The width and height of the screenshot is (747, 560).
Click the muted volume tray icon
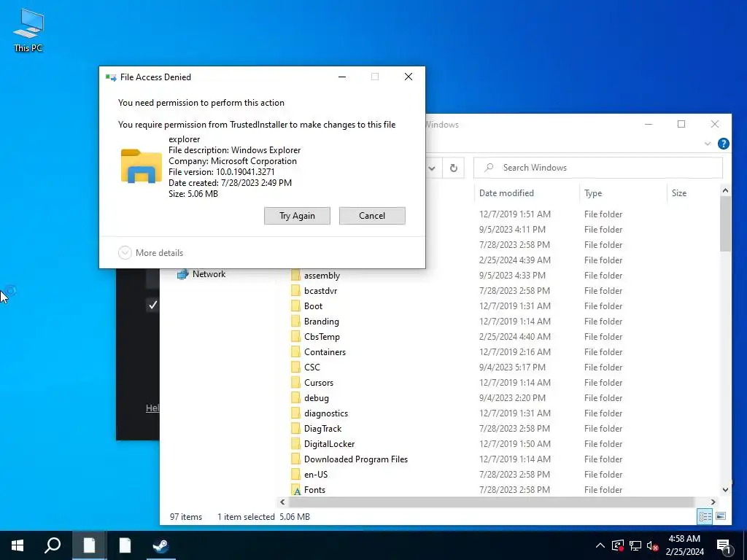(652, 545)
